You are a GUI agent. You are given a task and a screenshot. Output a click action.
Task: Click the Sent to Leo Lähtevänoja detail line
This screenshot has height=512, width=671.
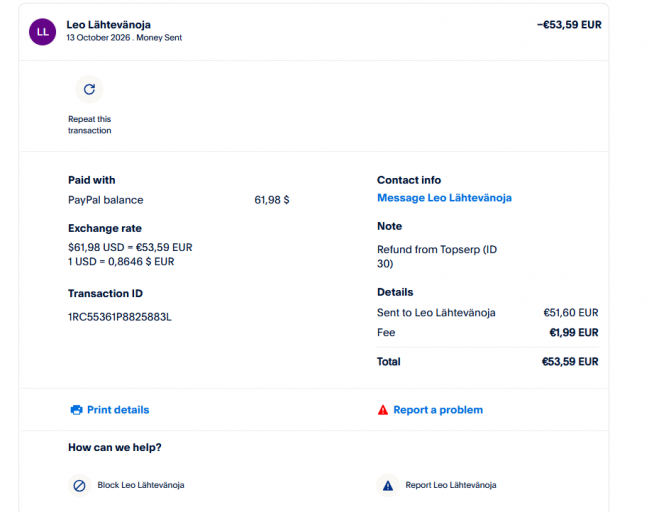436,313
